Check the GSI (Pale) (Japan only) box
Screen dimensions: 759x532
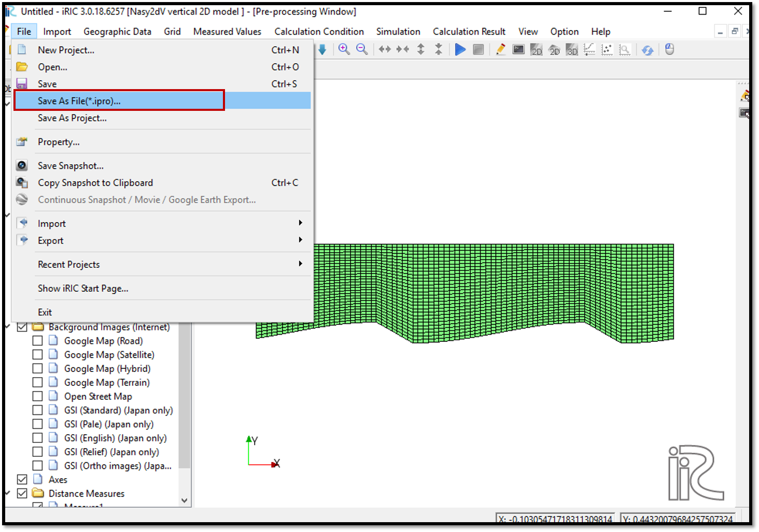pos(37,424)
